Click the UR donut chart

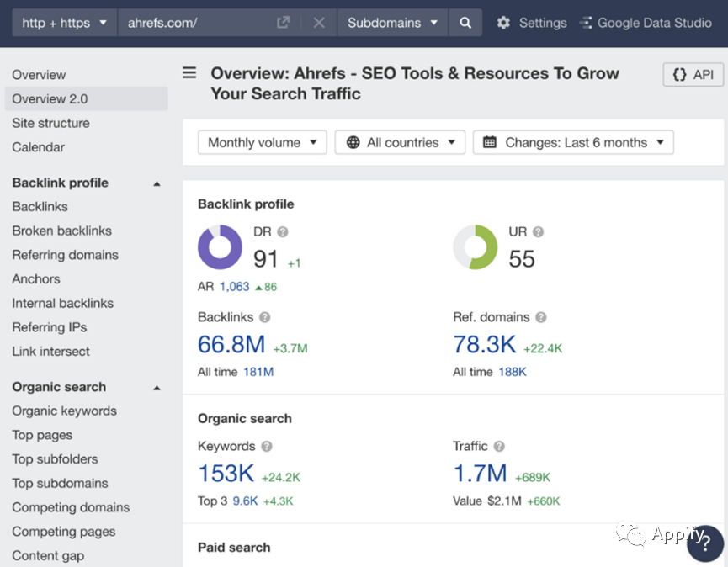click(475, 247)
